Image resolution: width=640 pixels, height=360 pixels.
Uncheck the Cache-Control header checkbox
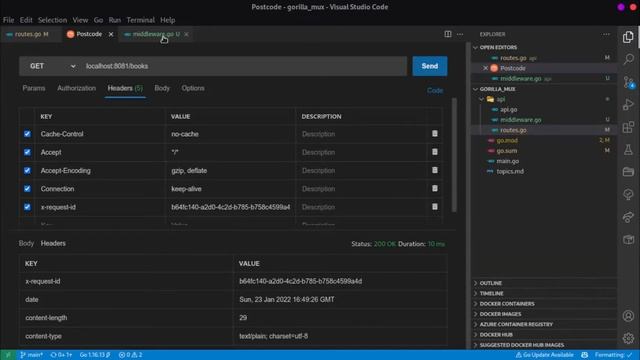pyautogui.click(x=27, y=134)
